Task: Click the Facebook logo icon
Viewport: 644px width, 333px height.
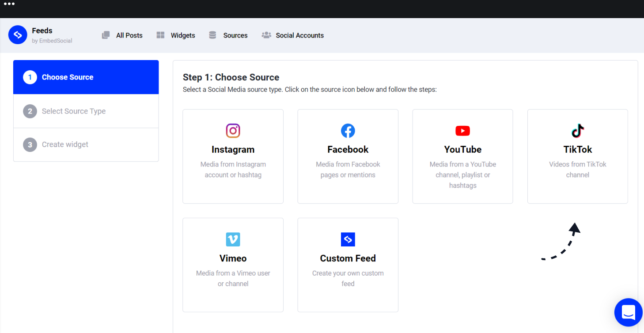Action: click(x=348, y=131)
